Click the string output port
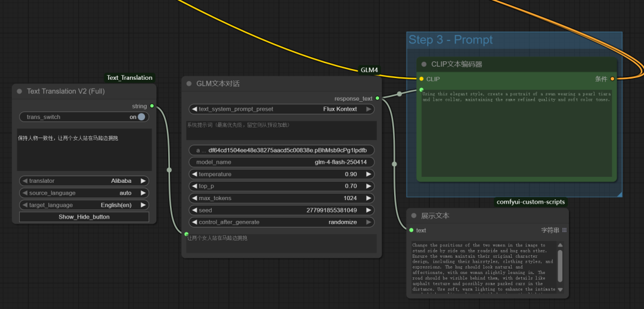Image resolution: width=644 pixels, height=309 pixels. pyautogui.click(x=152, y=106)
